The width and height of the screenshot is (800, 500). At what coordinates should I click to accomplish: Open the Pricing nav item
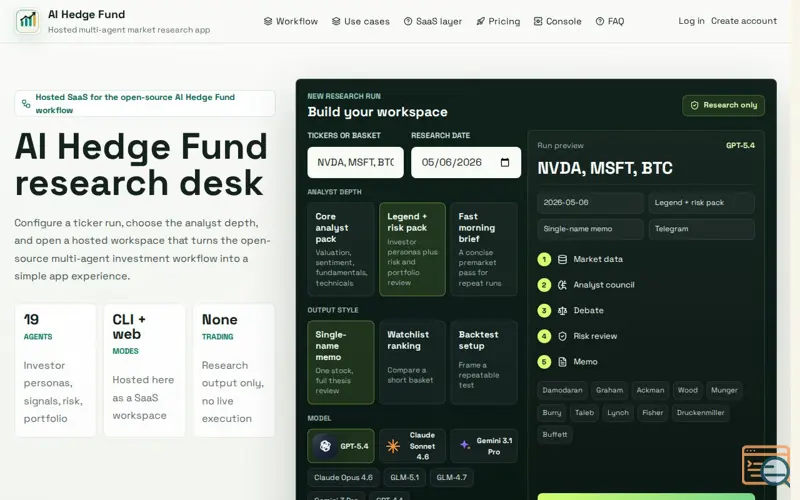click(498, 21)
